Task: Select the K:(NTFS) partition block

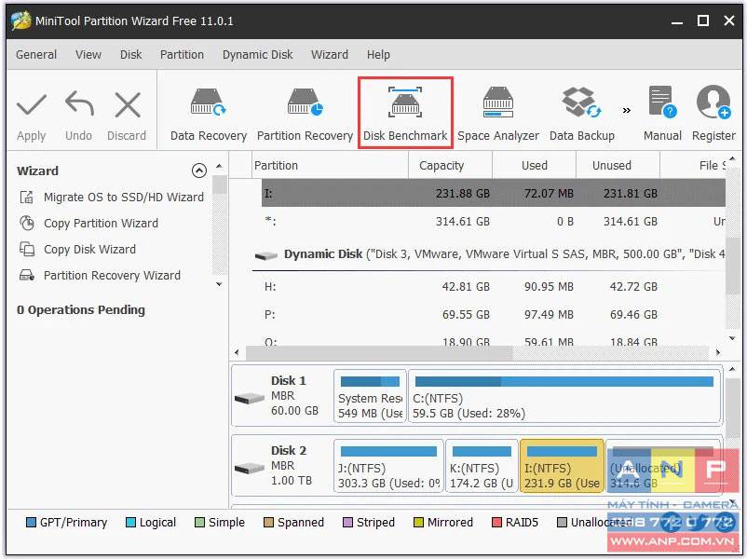Action: coord(482,466)
